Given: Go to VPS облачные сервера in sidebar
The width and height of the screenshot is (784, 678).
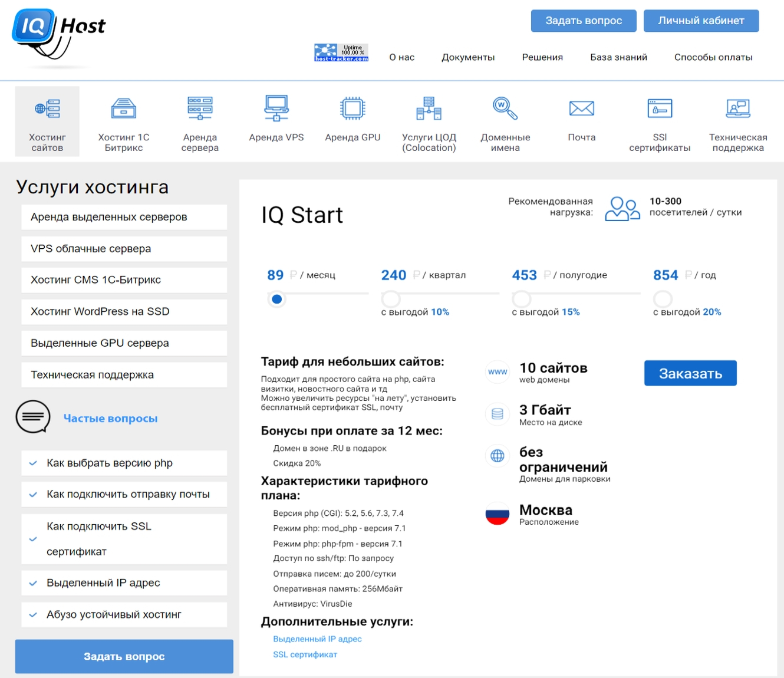Looking at the screenshot, I should tap(124, 249).
